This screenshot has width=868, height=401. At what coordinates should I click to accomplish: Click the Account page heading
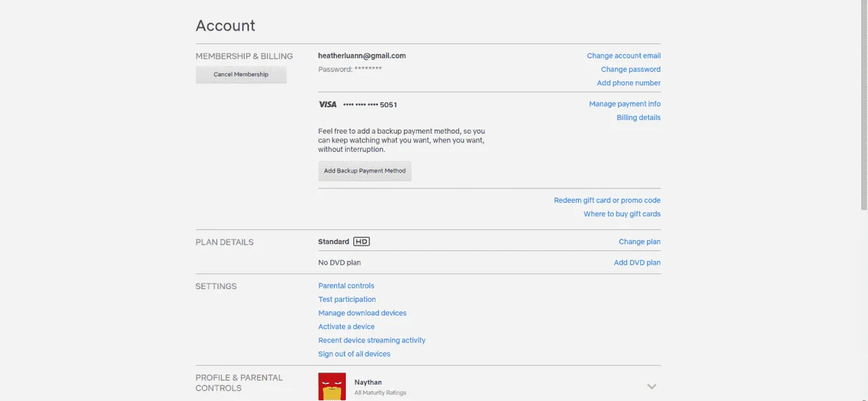(225, 26)
